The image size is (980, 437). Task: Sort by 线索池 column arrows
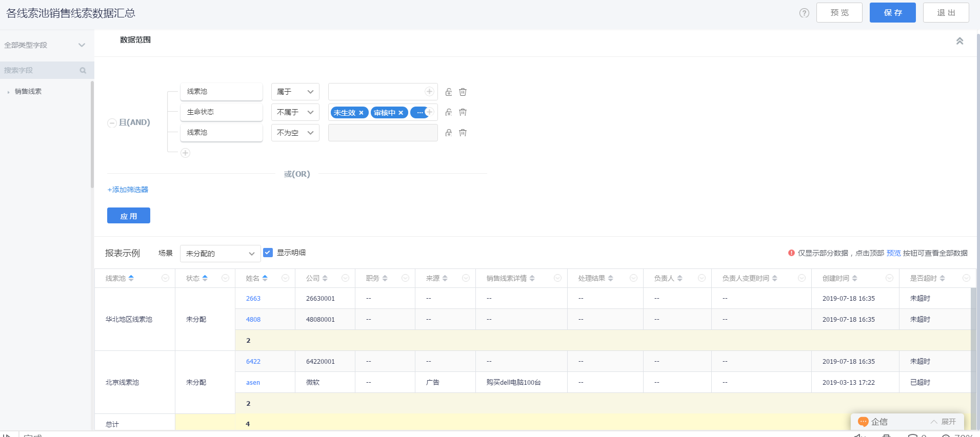(x=131, y=278)
